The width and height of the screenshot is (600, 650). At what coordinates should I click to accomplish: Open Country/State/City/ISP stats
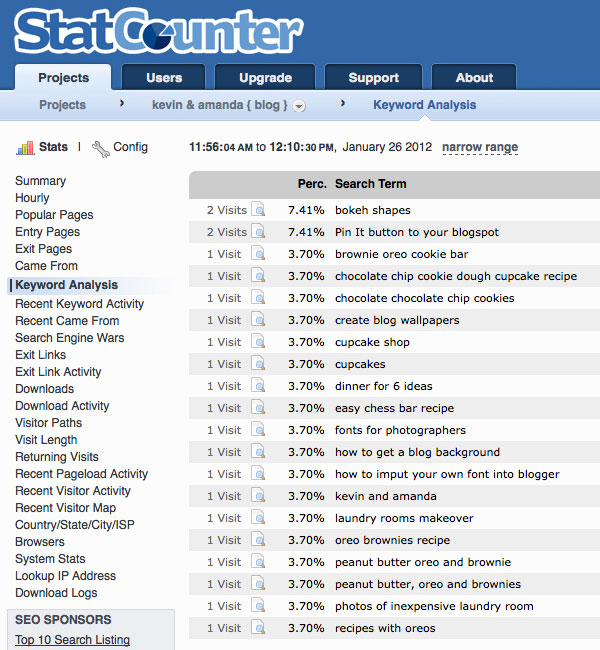[75, 525]
